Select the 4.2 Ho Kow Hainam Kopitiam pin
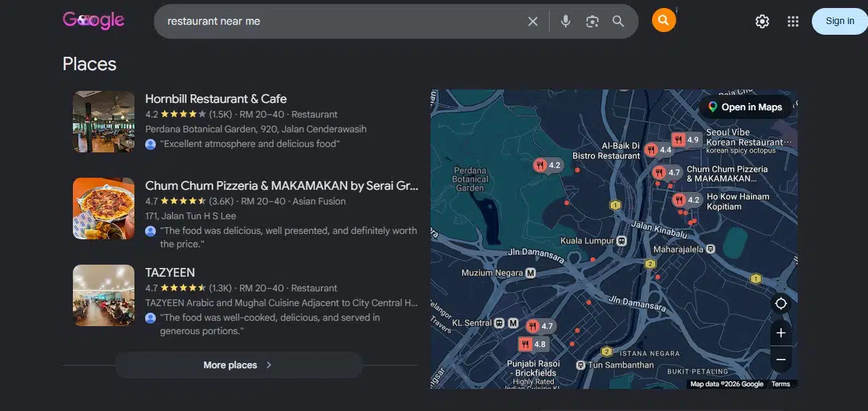Screen dimensions: 868x411 point(687,200)
